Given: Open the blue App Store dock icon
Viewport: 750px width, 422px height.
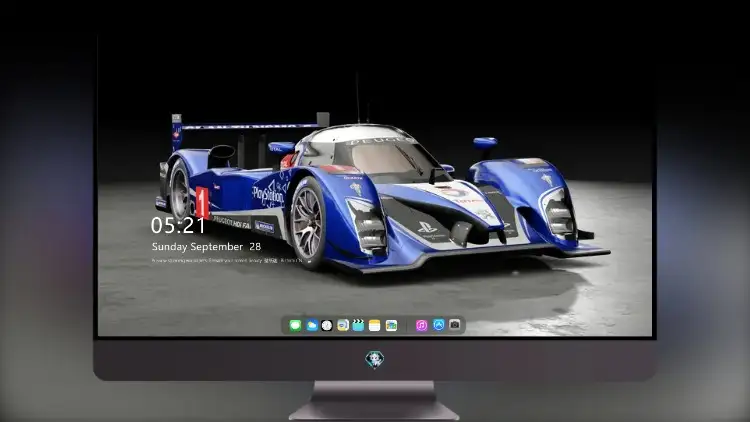Looking at the screenshot, I should tap(439, 325).
